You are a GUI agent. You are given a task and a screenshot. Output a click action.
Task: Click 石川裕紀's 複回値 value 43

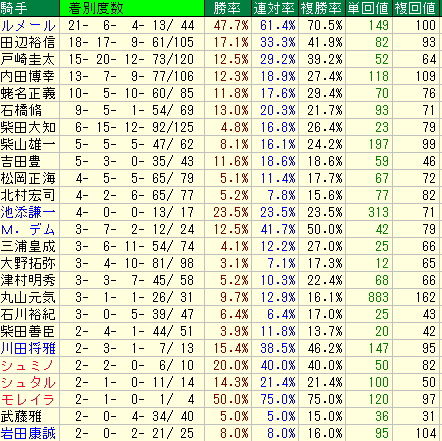[429, 315]
